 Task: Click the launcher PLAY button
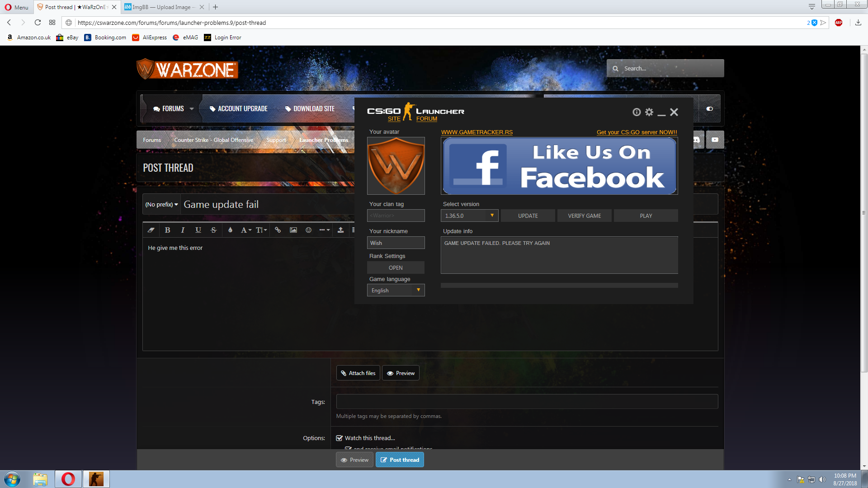pyautogui.click(x=646, y=216)
